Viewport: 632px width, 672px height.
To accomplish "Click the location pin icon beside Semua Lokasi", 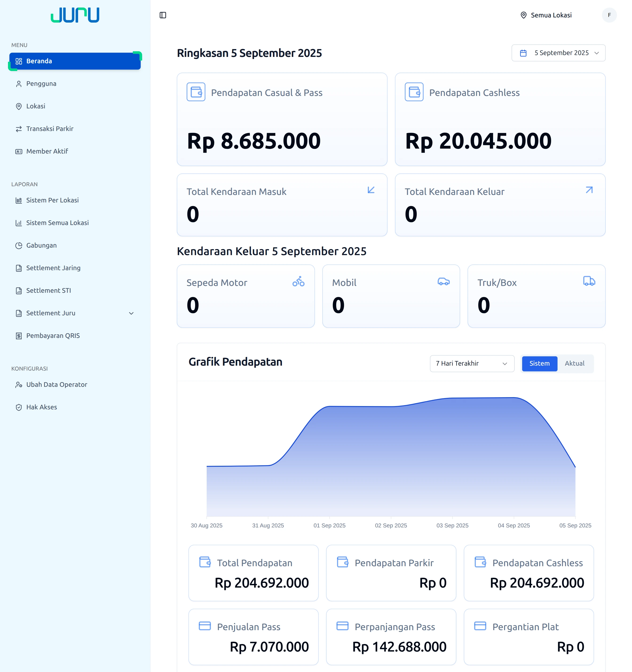I will (524, 15).
